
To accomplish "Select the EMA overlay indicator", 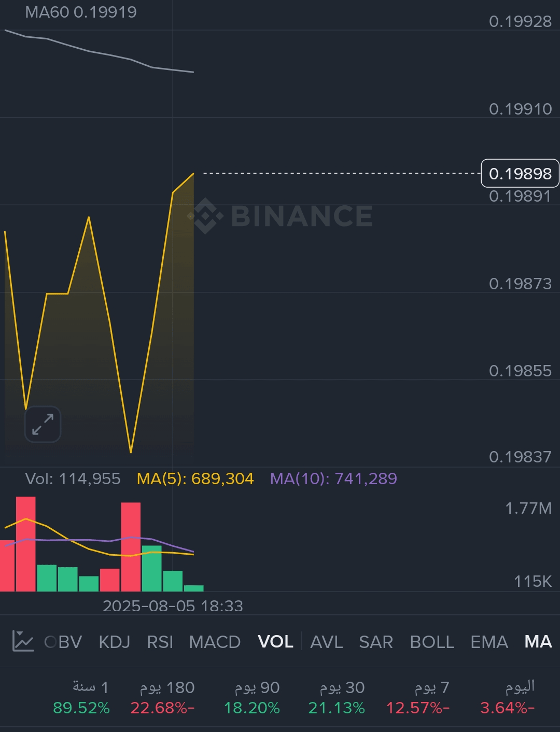I will click(489, 642).
